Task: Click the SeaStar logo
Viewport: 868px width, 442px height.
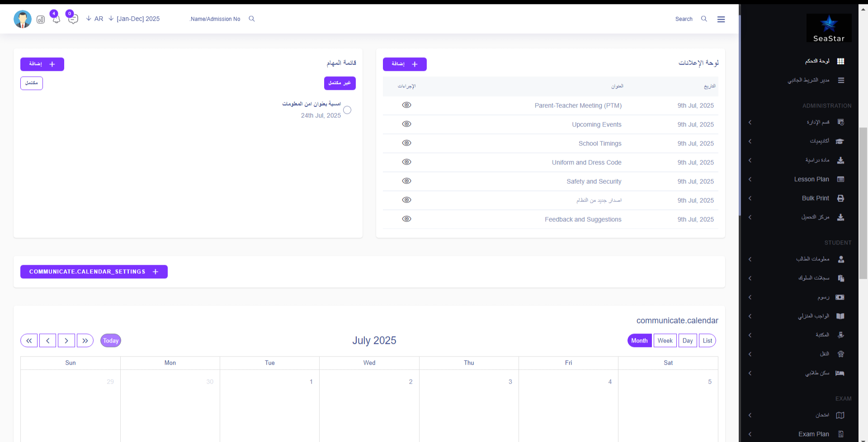Action: click(829, 28)
